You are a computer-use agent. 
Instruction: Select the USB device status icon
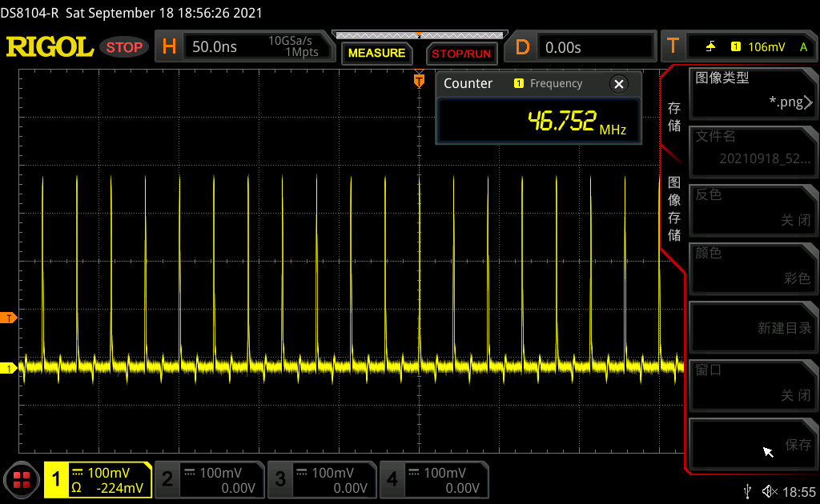[747, 491]
